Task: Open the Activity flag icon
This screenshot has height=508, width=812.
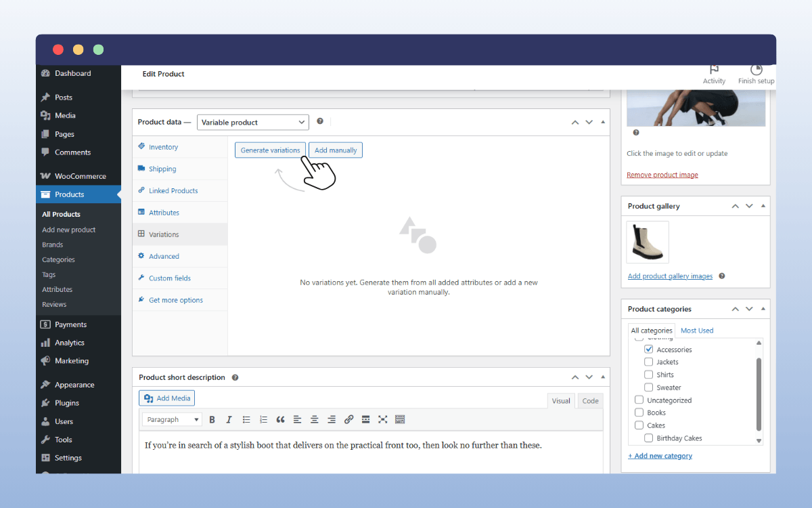Action: [713, 70]
